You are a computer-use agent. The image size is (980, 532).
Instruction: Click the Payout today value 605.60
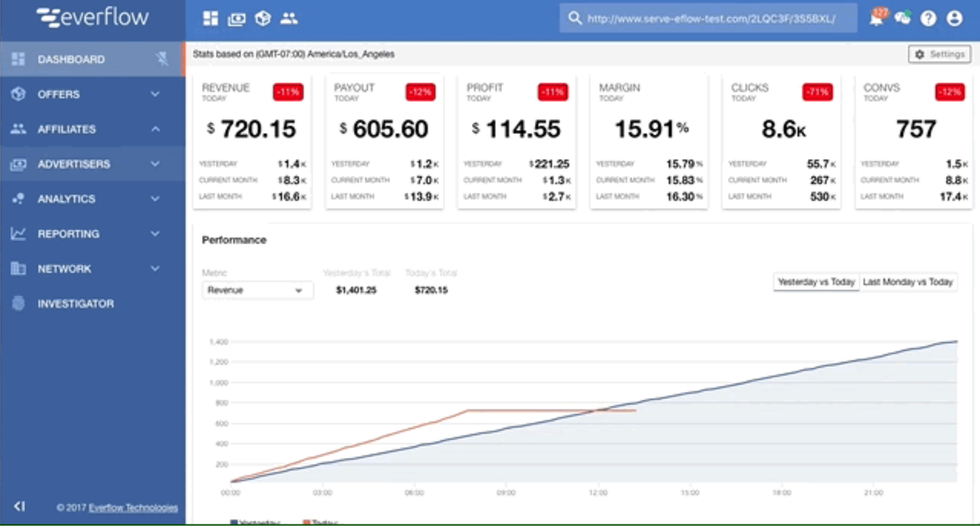point(384,129)
